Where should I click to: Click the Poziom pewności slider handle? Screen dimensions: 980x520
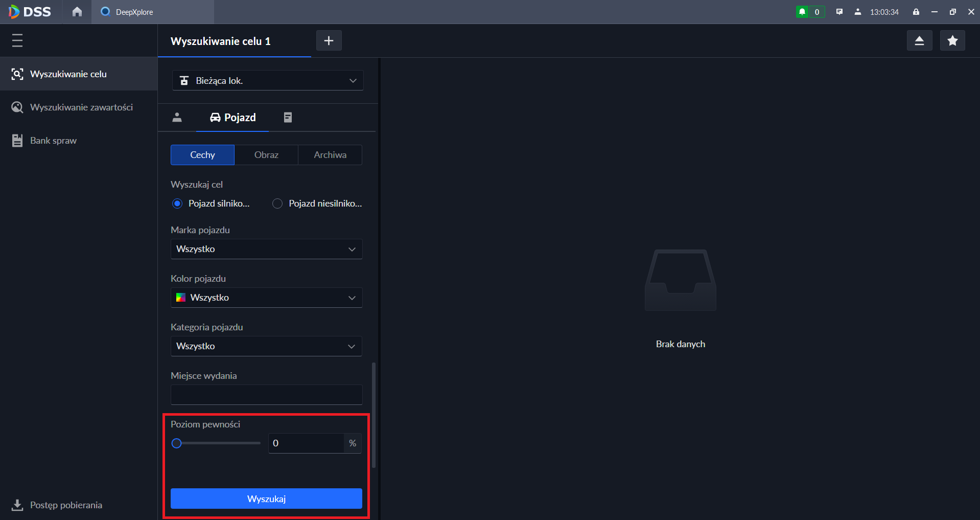point(177,443)
